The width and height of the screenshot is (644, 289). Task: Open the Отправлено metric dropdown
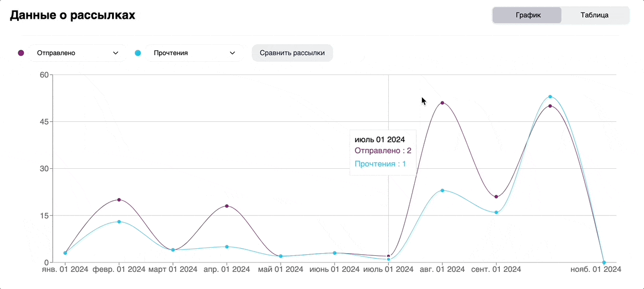(77, 53)
